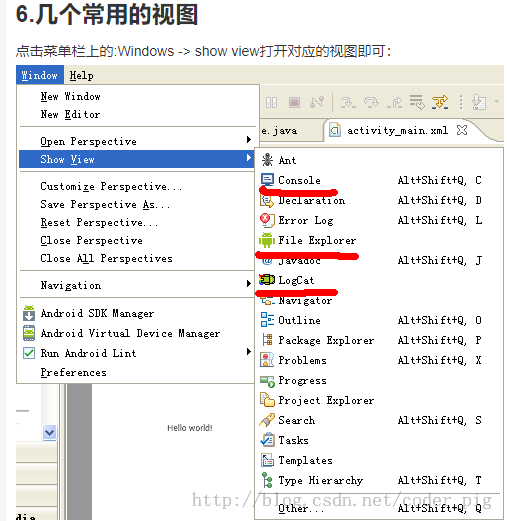
Task: Click the Suspend pause toolbar icon
Action: click(x=271, y=102)
